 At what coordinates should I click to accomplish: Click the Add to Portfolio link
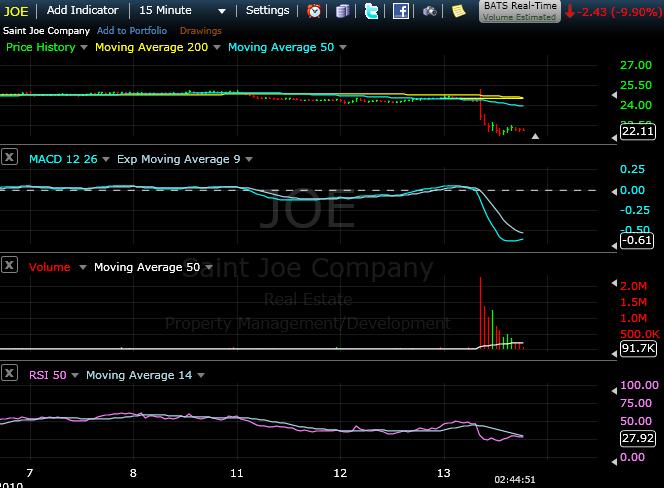(x=132, y=30)
